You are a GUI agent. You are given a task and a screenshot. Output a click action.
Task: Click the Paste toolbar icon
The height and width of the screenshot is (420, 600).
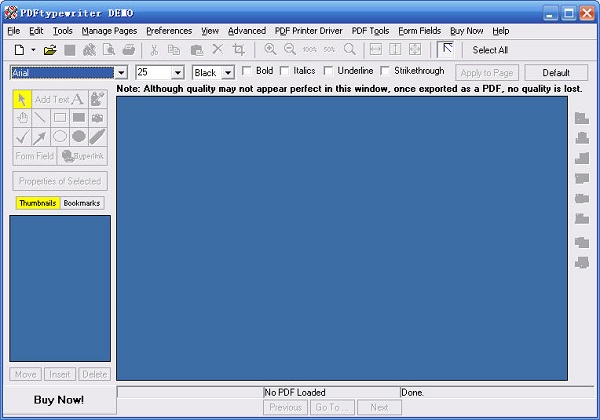pyautogui.click(x=197, y=50)
